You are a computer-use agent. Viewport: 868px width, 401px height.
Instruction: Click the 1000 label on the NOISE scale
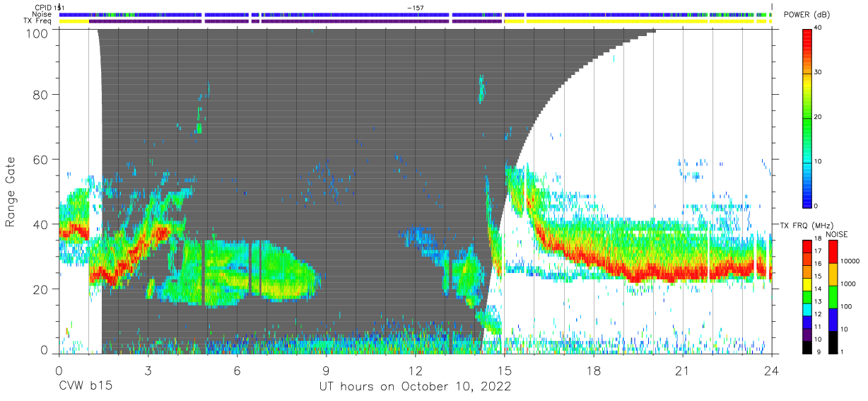coord(849,284)
